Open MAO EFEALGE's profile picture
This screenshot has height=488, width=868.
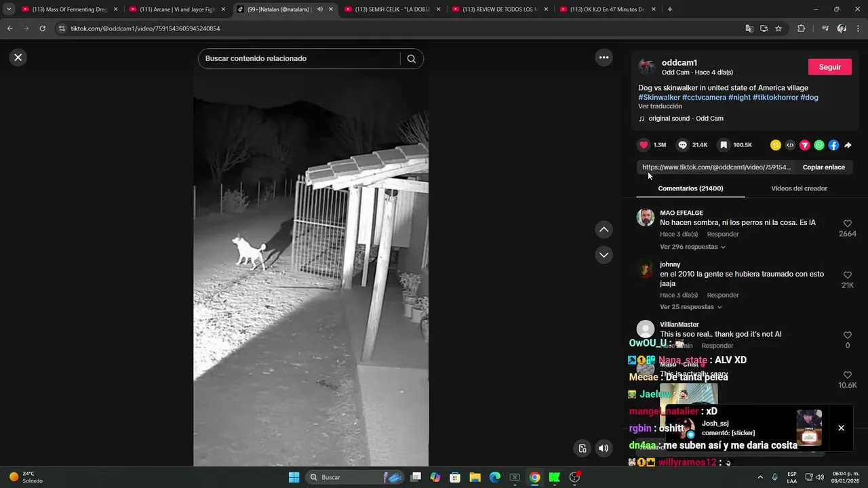pyautogui.click(x=646, y=218)
